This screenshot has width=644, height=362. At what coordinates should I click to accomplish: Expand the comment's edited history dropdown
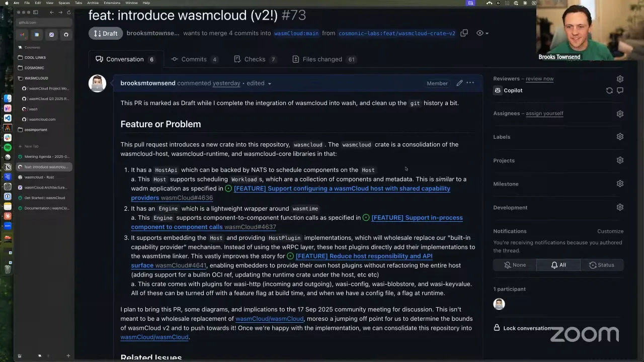[x=259, y=83]
